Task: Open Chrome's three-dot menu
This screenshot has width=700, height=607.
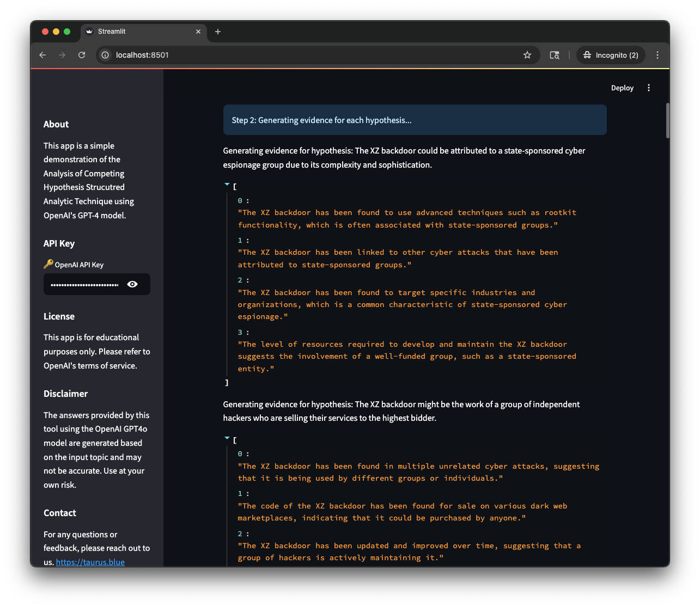Action: click(x=658, y=55)
